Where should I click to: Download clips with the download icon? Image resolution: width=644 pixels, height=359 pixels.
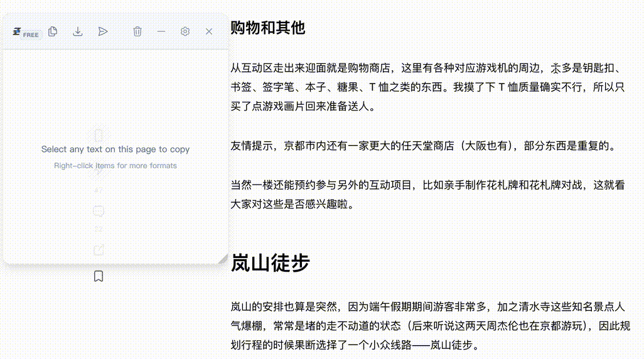click(x=78, y=31)
